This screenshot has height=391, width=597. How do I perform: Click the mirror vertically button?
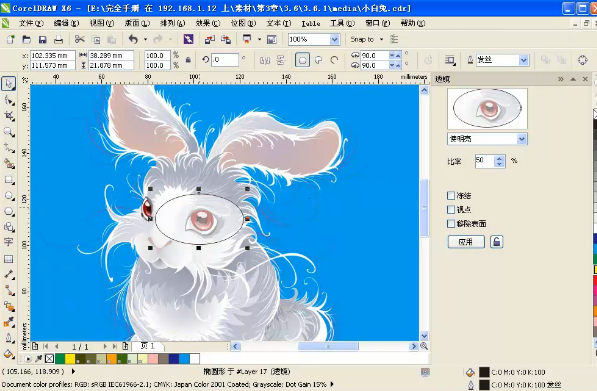[281, 60]
